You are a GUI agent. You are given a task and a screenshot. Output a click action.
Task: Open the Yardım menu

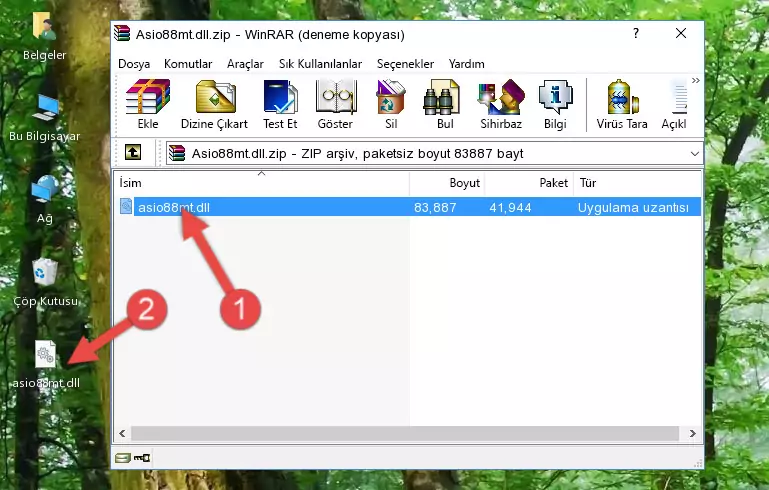pos(466,64)
